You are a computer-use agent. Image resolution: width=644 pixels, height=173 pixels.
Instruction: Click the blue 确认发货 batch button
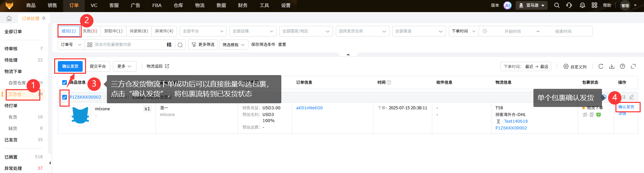coord(70,66)
